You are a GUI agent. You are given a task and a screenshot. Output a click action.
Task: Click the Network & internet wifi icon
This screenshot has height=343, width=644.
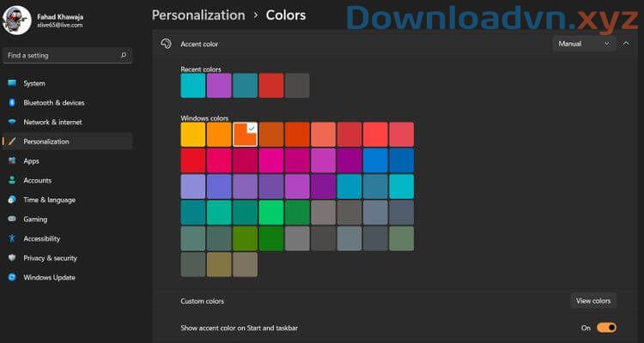coord(12,123)
